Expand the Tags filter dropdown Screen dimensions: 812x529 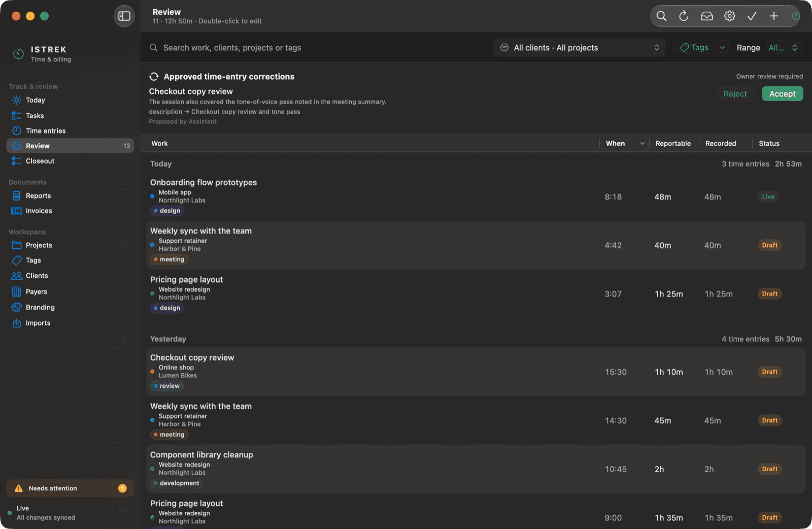click(701, 48)
